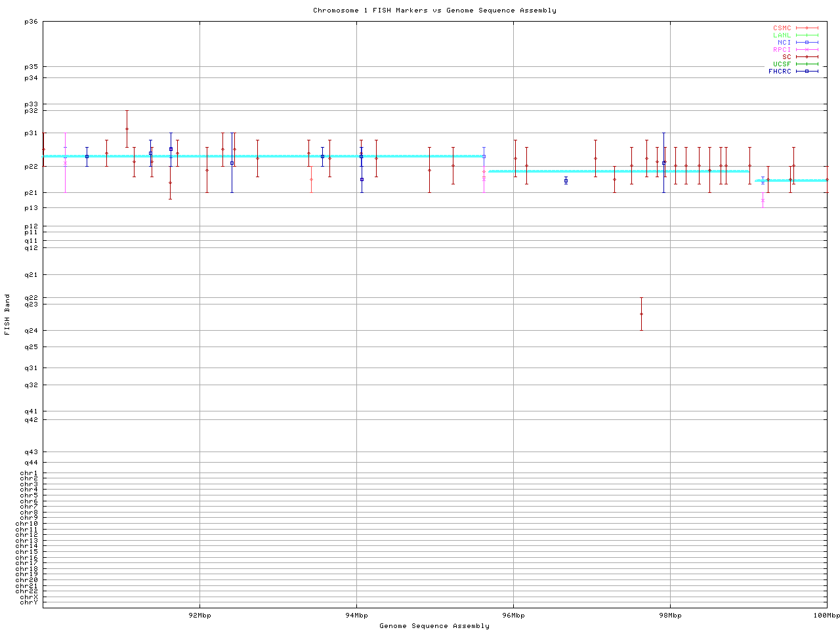
Task: Click the FHCRC legend marker symbol
Action: 807,72
